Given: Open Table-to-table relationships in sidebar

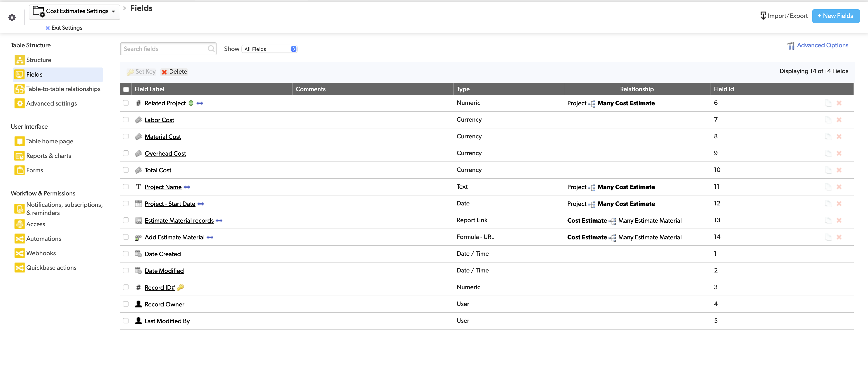Looking at the screenshot, I should [x=63, y=89].
